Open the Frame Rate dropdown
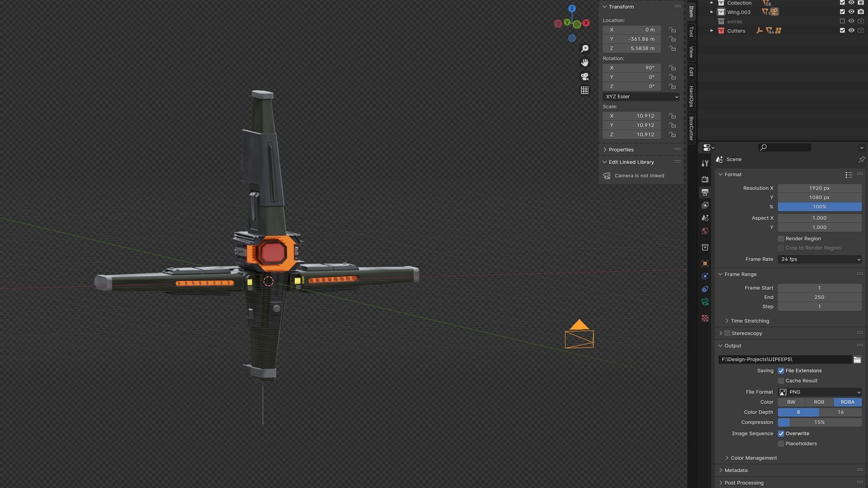 tap(819, 259)
